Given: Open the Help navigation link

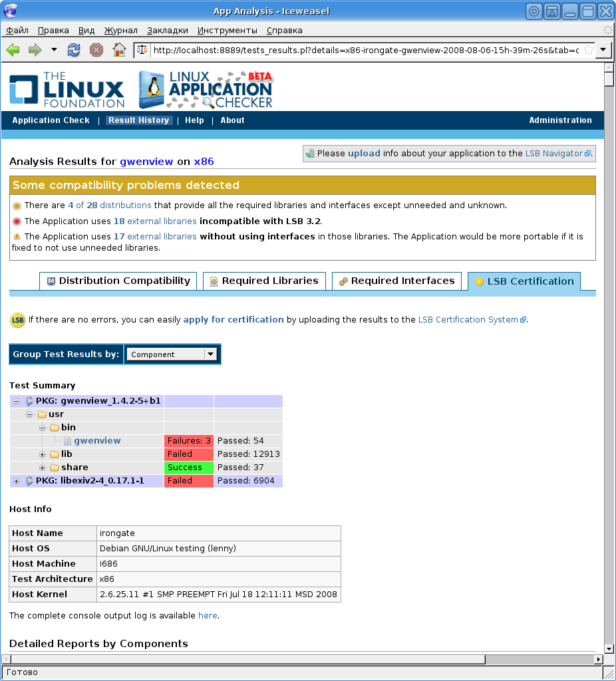Looking at the screenshot, I should [194, 120].
